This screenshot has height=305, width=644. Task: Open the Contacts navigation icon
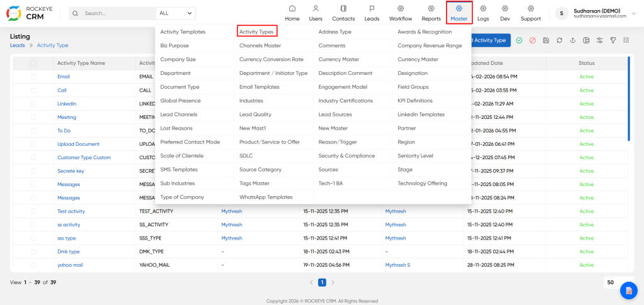[x=343, y=8]
